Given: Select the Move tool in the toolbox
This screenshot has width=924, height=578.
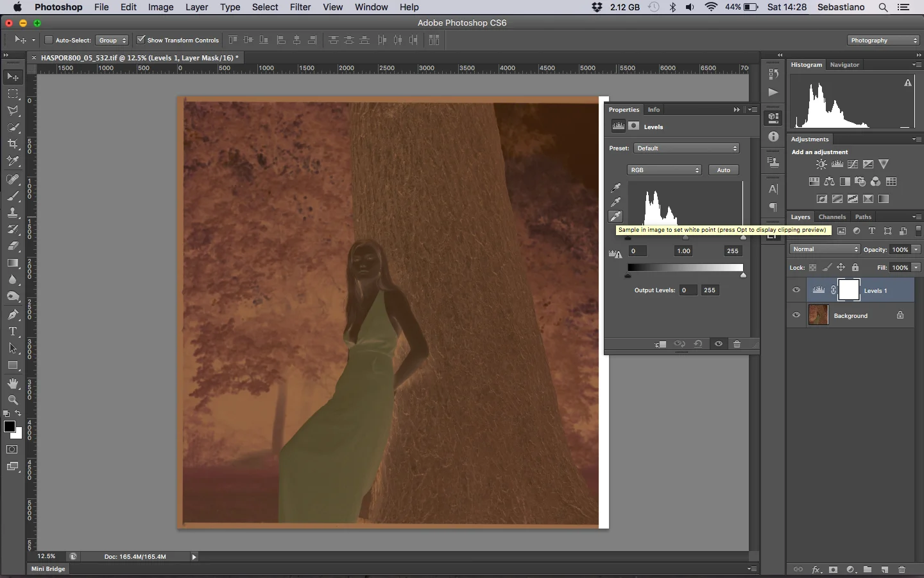Looking at the screenshot, I should point(13,77).
